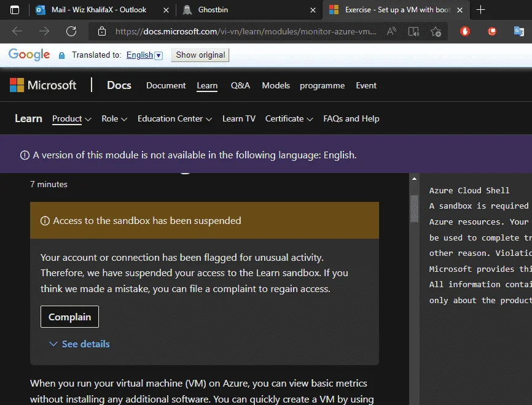The width and height of the screenshot is (532, 405).
Task: Open the Learn item in top navigation
Action: pyautogui.click(x=207, y=85)
